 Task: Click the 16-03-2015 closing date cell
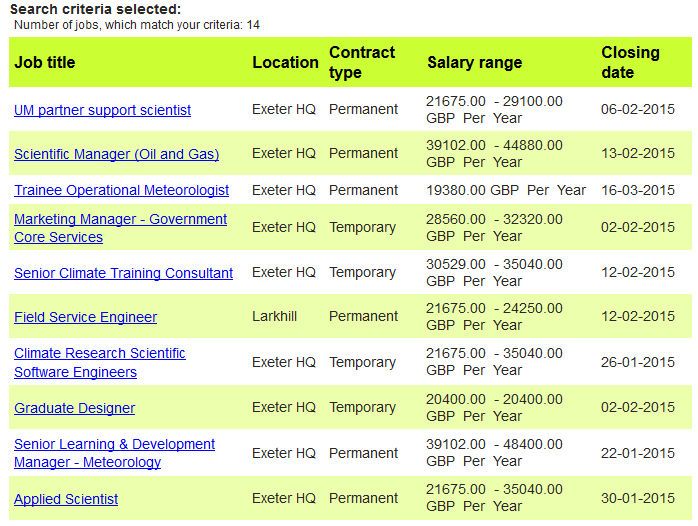tap(638, 190)
